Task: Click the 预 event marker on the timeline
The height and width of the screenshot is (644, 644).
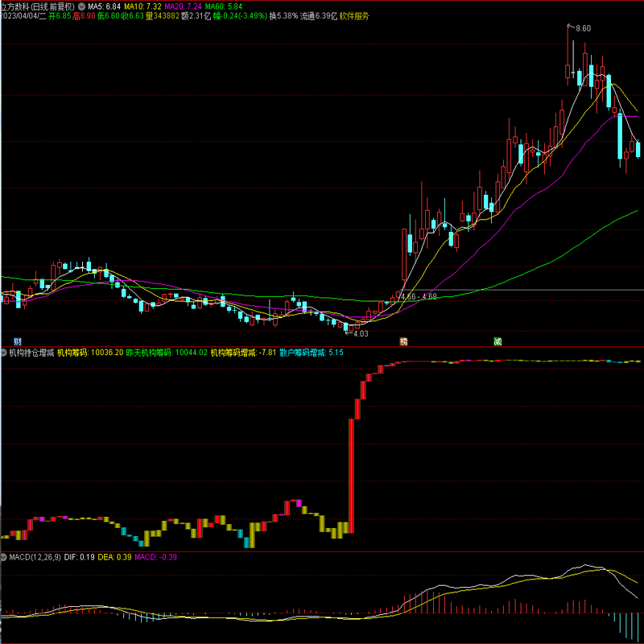Action: pos(403,342)
